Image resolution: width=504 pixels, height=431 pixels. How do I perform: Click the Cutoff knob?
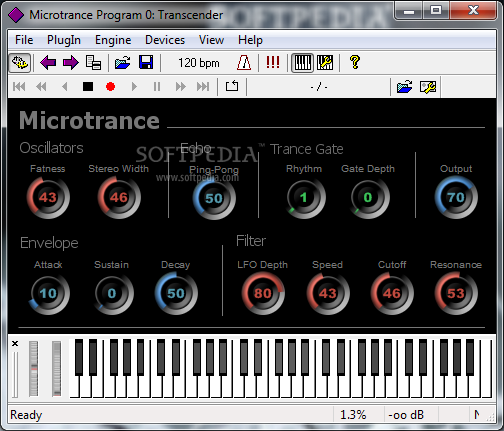(x=392, y=294)
